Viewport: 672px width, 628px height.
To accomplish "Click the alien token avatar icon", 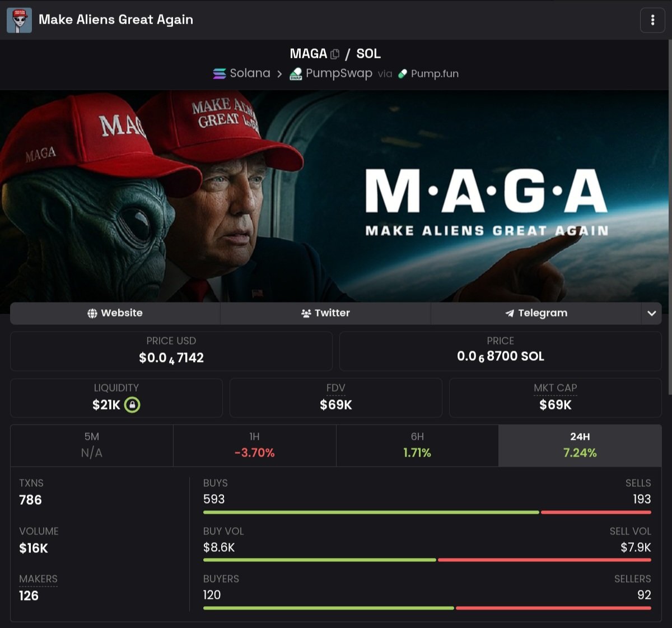I will click(19, 20).
